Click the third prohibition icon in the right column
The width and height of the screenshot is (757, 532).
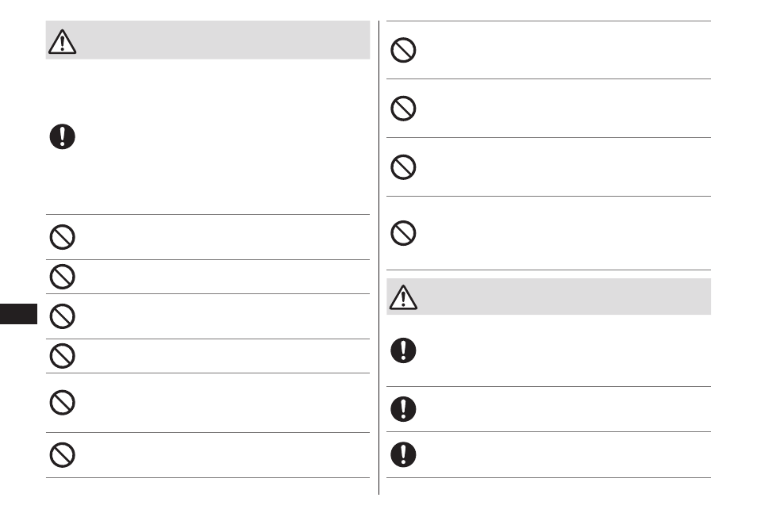[x=403, y=166]
